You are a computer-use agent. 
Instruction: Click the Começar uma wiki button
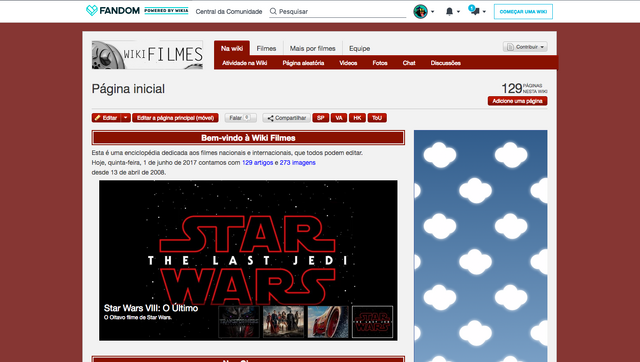523,12
